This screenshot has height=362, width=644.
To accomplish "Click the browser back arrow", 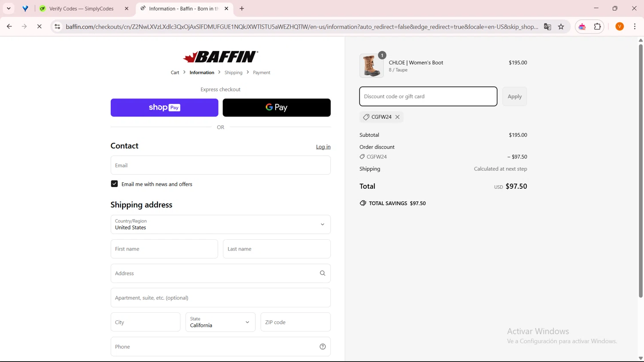I will pyautogui.click(x=9, y=27).
